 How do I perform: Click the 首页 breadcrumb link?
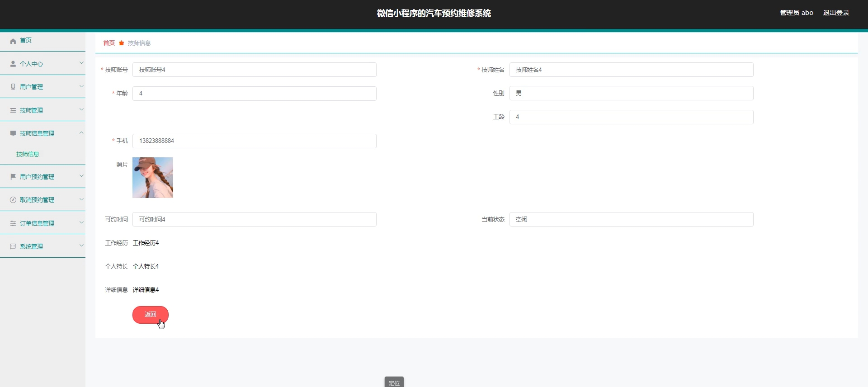(x=109, y=43)
